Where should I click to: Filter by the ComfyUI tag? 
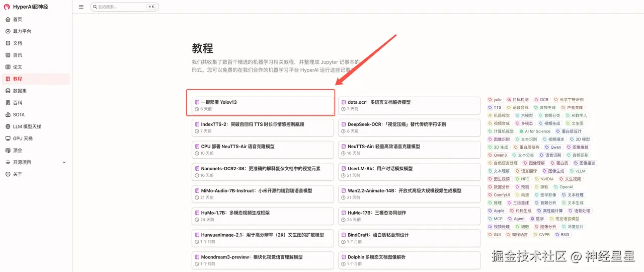499,195
